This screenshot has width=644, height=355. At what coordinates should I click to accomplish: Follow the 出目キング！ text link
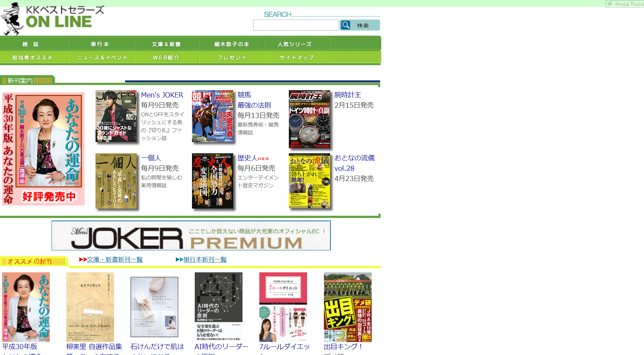coord(343,347)
